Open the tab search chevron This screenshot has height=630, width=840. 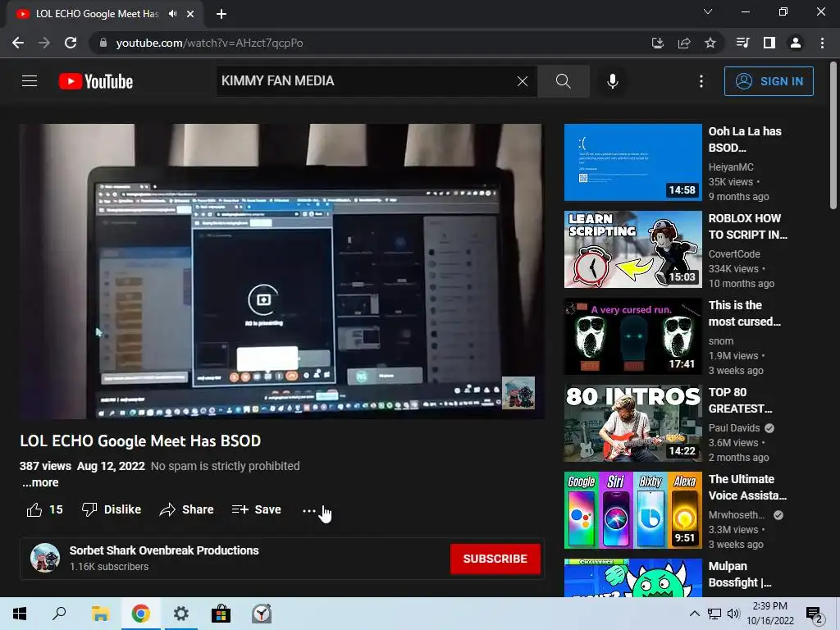708,11
